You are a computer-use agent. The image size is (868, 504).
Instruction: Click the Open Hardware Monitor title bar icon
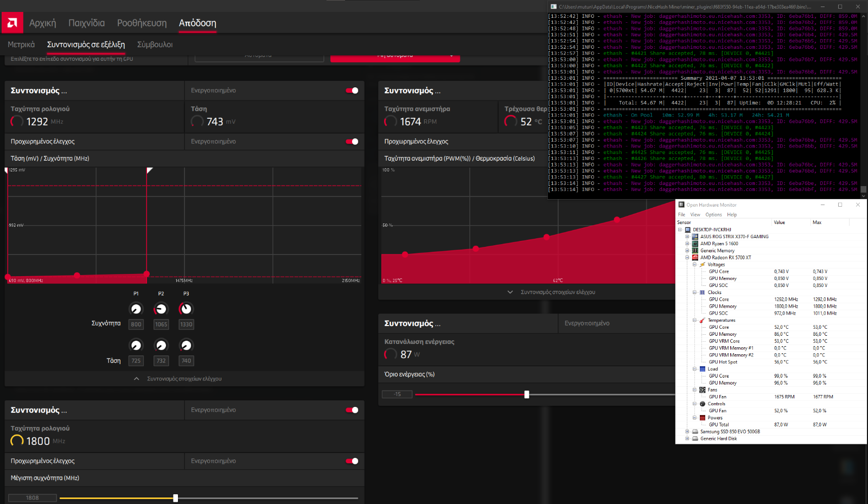[681, 205]
